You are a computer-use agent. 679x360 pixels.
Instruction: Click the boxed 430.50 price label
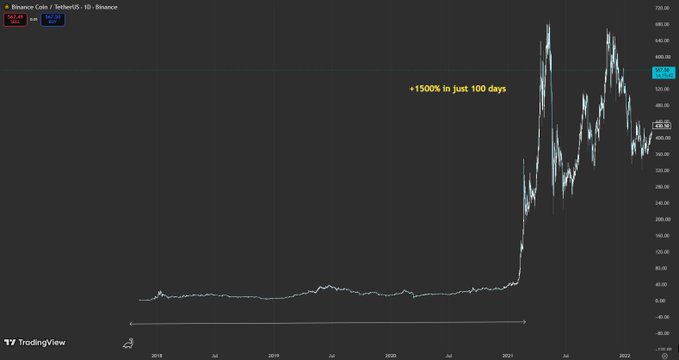coord(662,126)
